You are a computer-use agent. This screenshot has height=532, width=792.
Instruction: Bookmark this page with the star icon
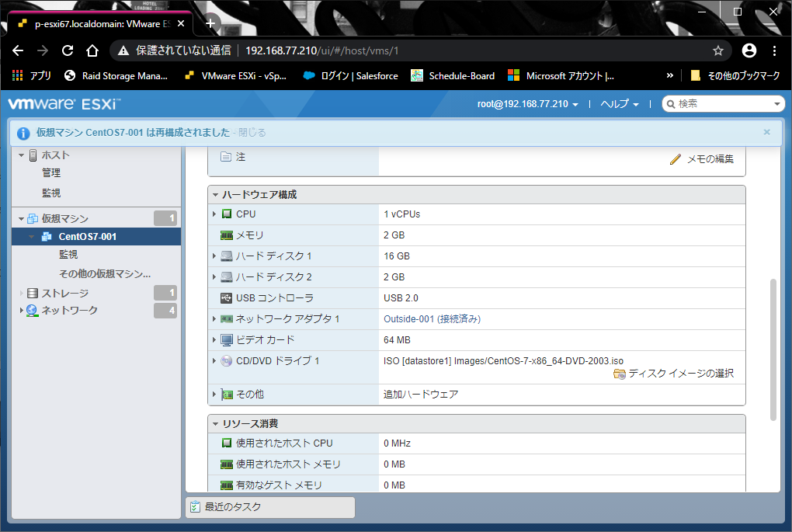point(717,50)
